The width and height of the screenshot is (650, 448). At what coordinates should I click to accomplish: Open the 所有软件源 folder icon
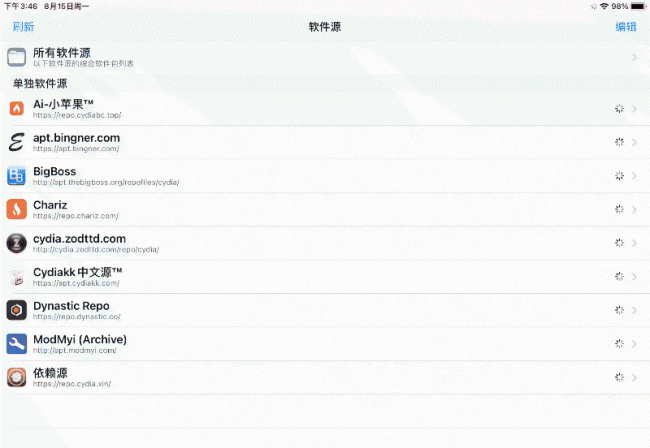click(17, 57)
